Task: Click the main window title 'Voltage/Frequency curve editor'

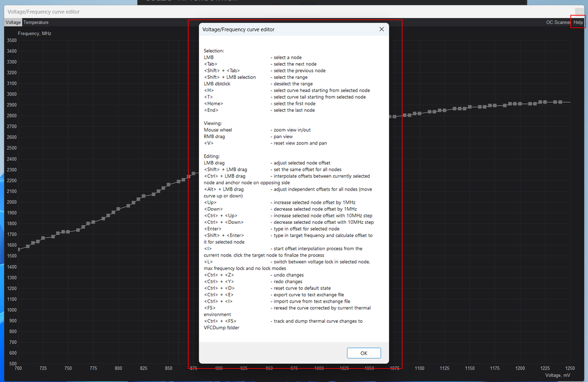Action: [44, 12]
